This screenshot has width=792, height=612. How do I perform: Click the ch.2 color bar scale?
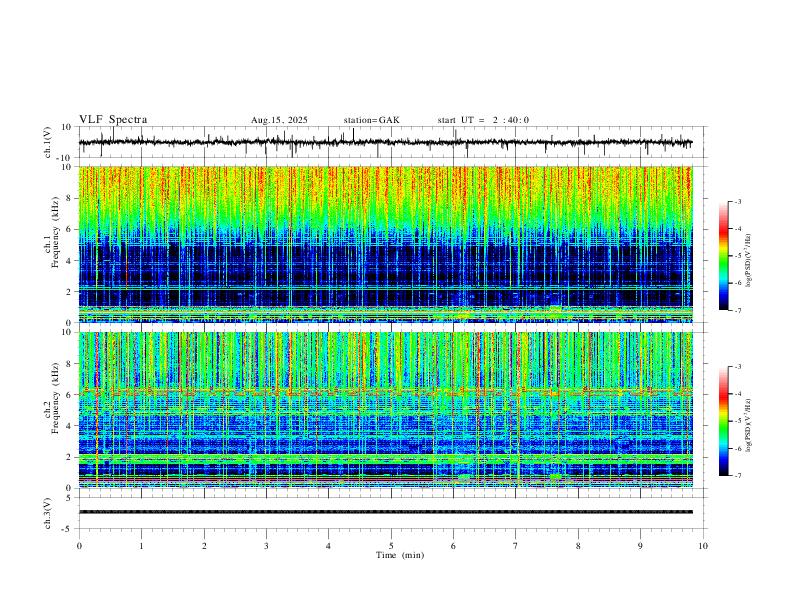tap(723, 421)
